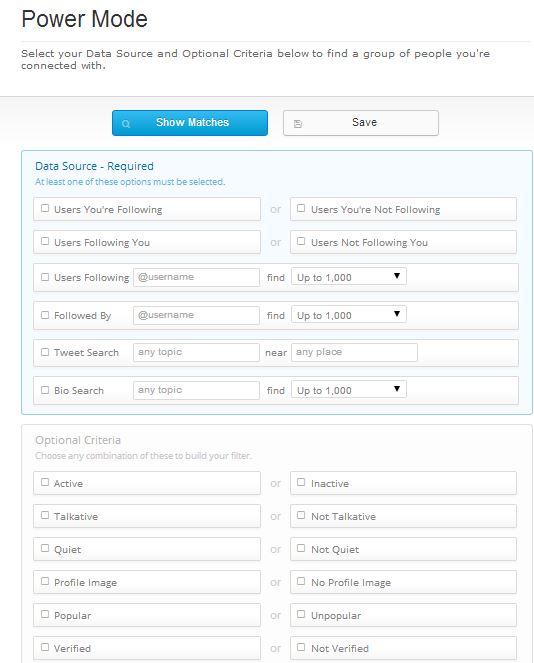Focus the Users Following @username field

pyautogui.click(x=196, y=277)
